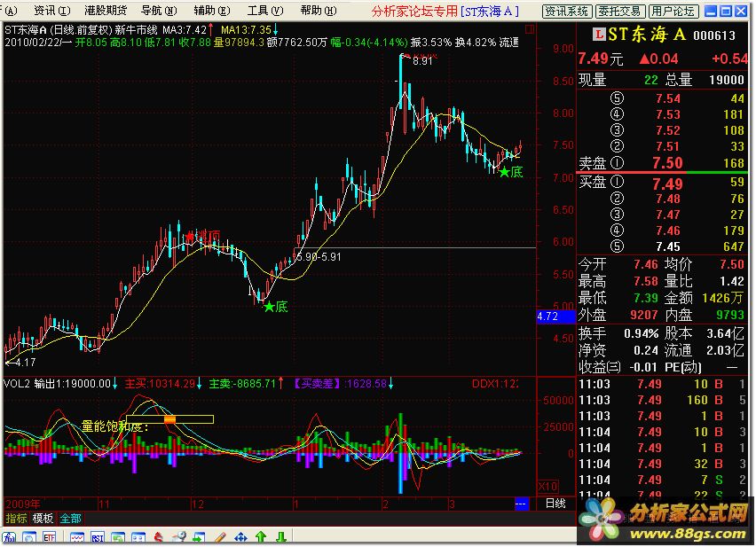Click the 日线 period label
756x547 pixels.
(x=555, y=504)
